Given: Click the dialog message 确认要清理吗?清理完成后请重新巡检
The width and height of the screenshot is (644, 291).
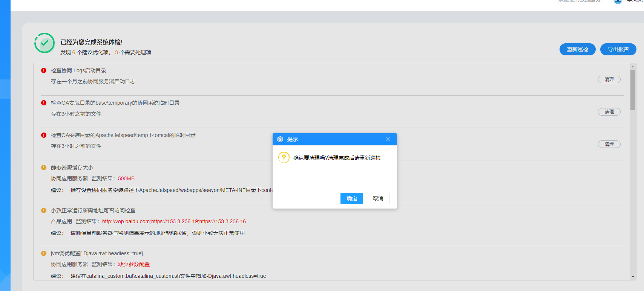Looking at the screenshot, I should coord(337,158).
